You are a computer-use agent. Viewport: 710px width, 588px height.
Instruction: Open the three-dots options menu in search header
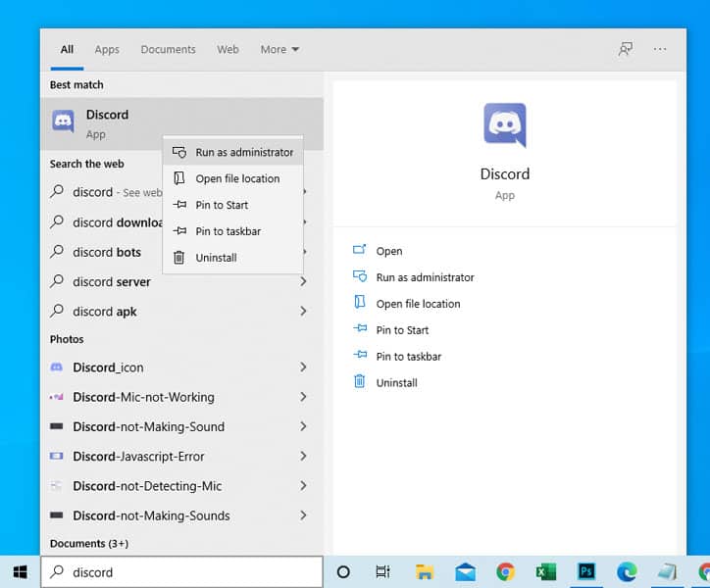[x=660, y=49]
